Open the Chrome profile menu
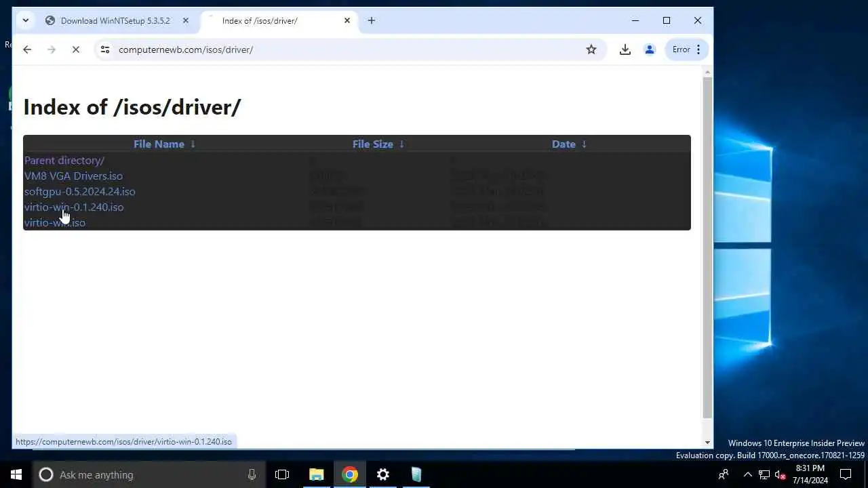 650,49
